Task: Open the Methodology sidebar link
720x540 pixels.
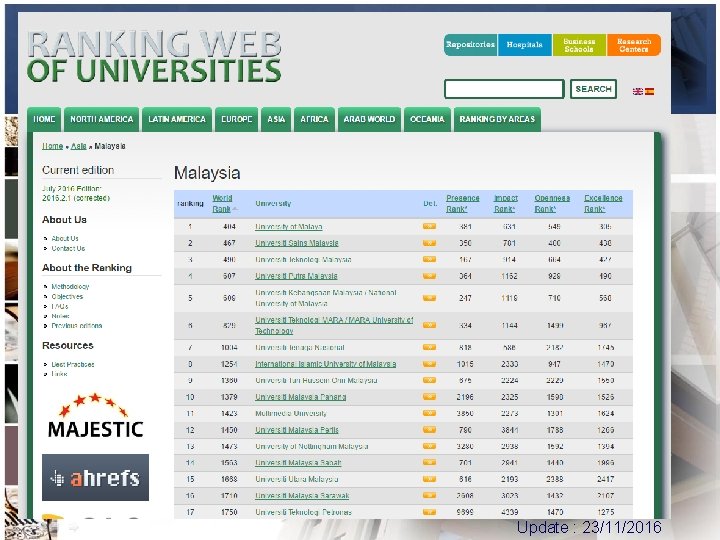Action: [70, 287]
